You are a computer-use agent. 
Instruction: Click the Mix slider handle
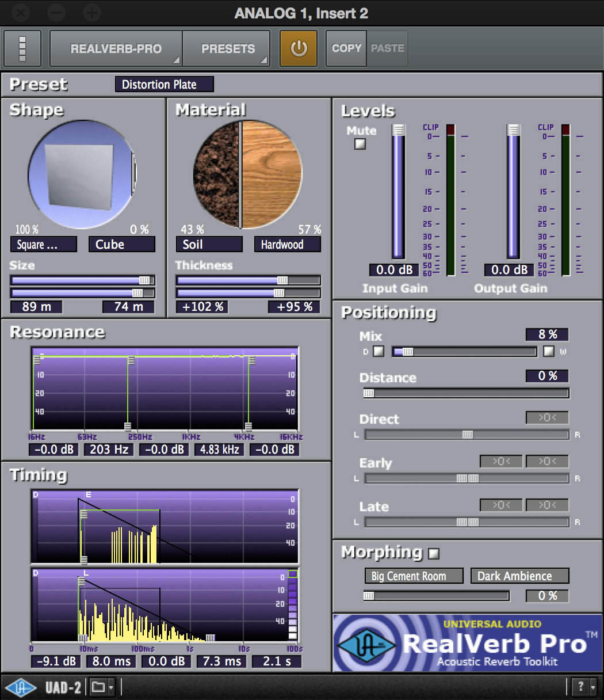(407, 351)
